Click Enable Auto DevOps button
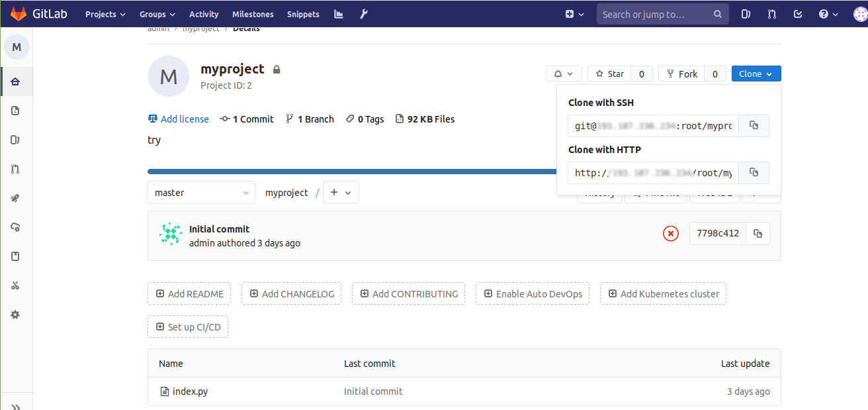The width and height of the screenshot is (868, 410). click(x=533, y=293)
